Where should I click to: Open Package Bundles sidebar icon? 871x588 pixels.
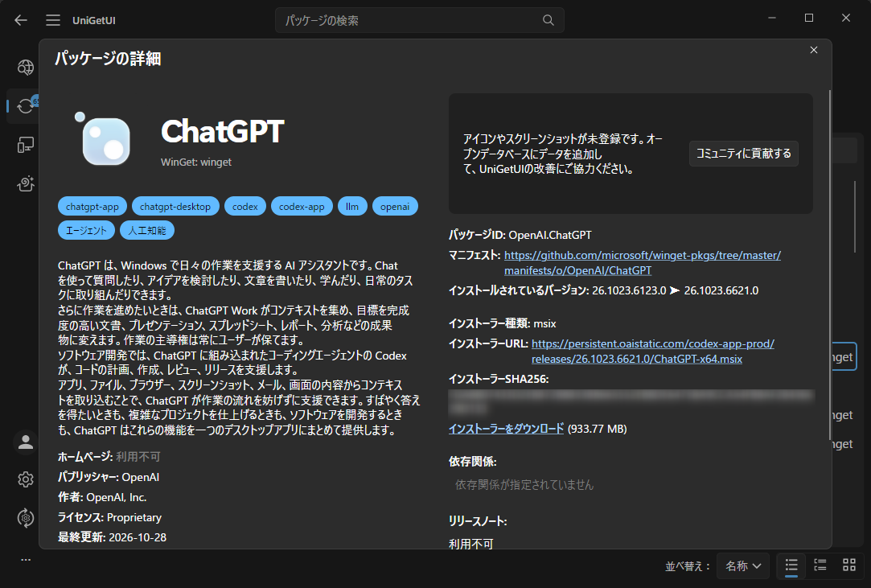26,183
